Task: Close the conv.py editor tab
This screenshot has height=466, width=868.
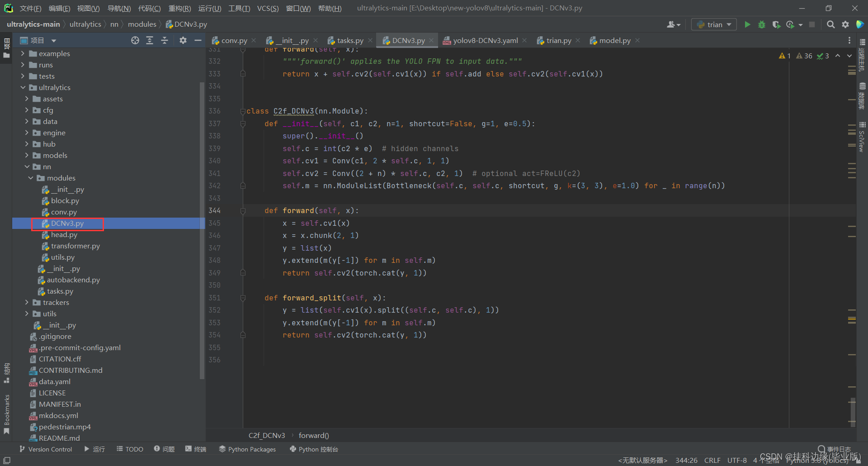Action: pyautogui.click(x=254, y=40)
